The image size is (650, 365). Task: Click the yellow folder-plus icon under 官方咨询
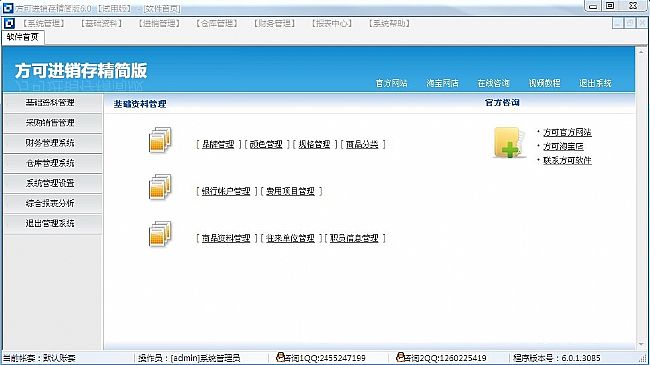pos(509,143)
